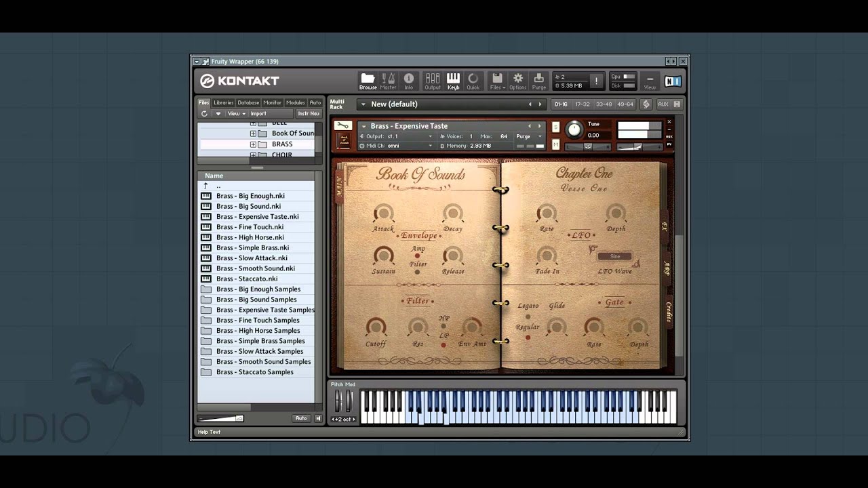Click the LFO Rate knob
Screen dimensions: 868x488
(547, 213)
